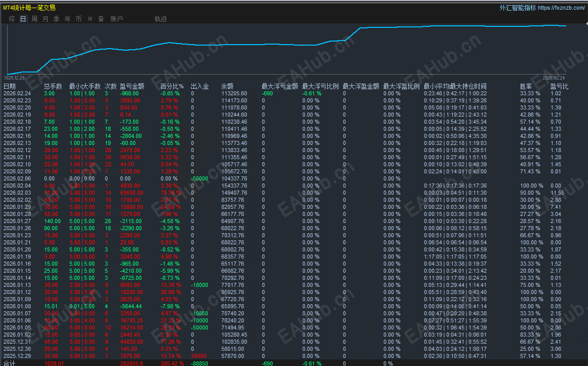Viewport: 588px width, 366px height.
Task: Click loss value -6725.00
Action: click(131, 278)
